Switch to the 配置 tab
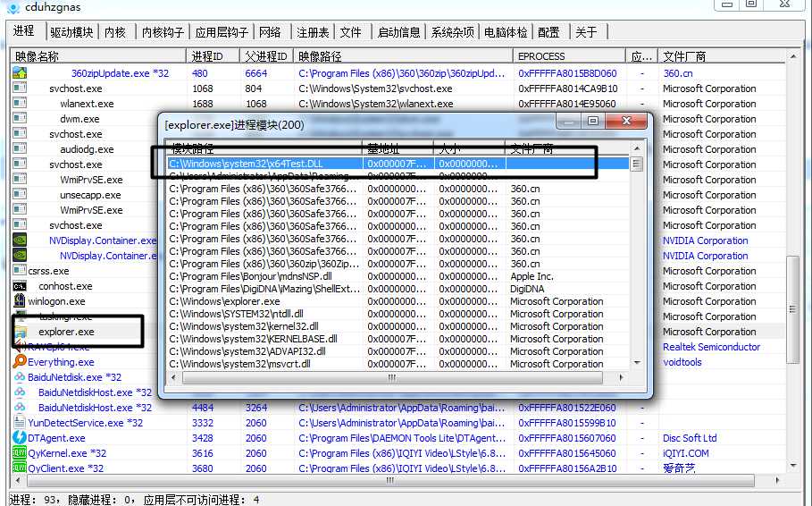Image resolution: width=812 pixels, height=506 pixels. click(x=548, y=32)
